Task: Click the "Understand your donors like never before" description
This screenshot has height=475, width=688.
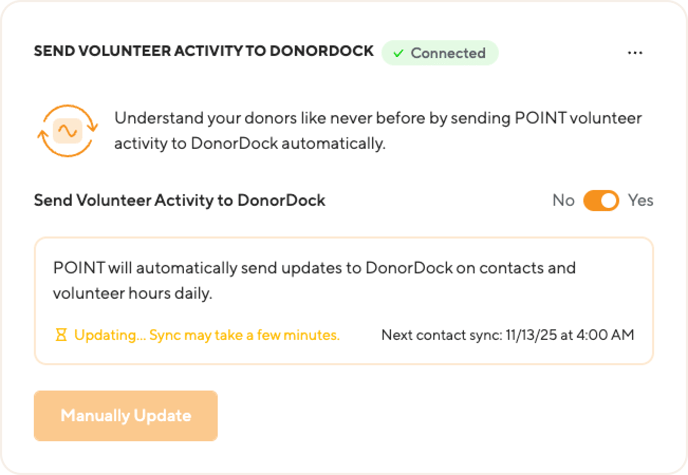Action: (x=378, y=118)
